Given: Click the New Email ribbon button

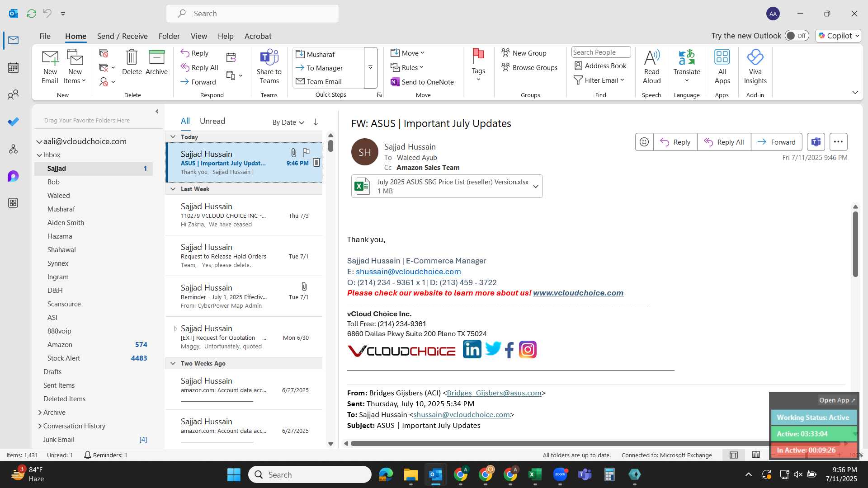Looking at the screenshot, I should (50, 67).
